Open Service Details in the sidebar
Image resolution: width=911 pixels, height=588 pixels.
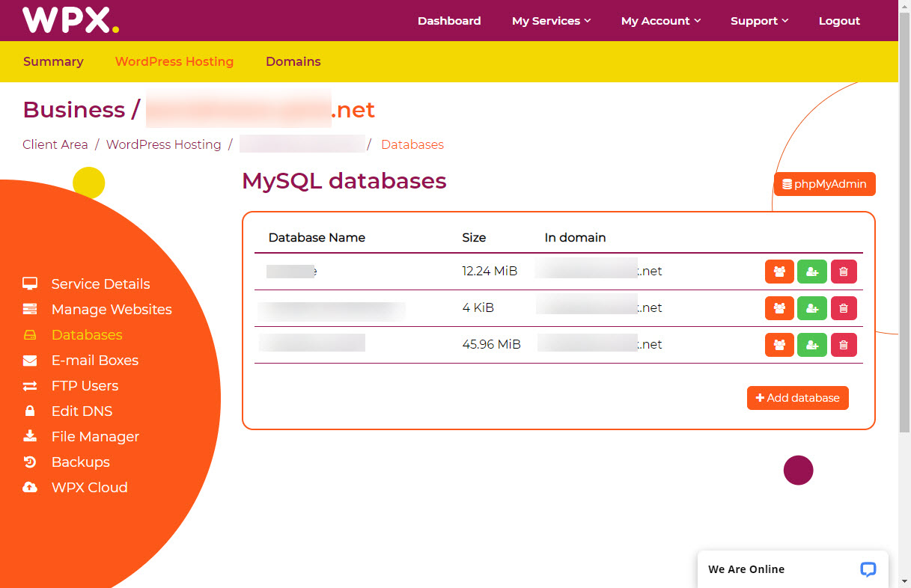[100, 284]
